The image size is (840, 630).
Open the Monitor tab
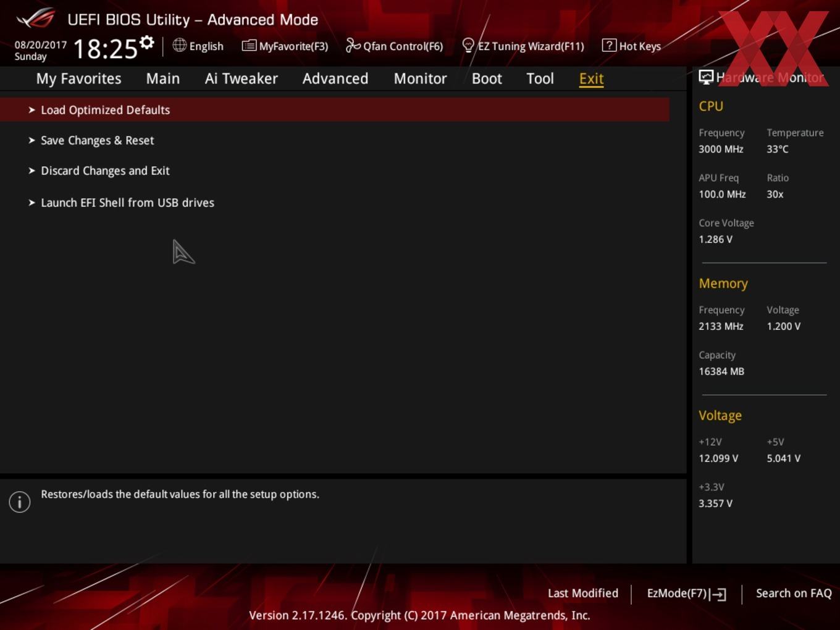pos(420,78)
